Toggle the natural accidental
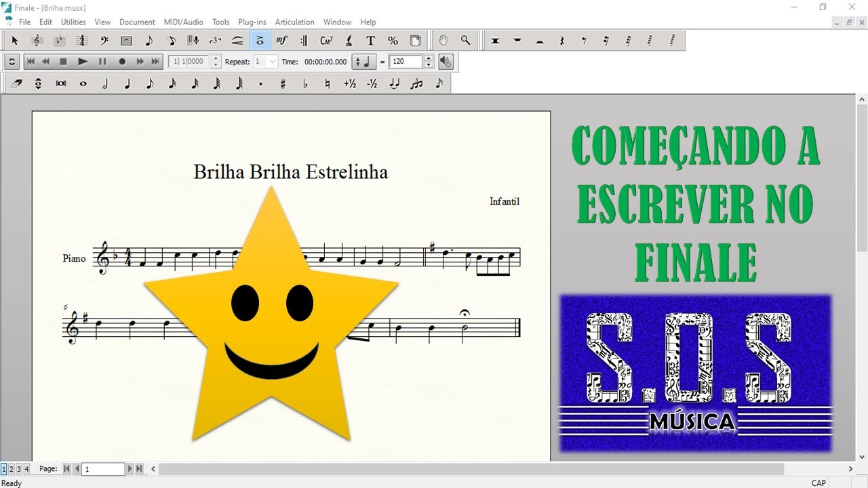Viewport: 868px width, 488px height. pyautogui.click(x=328, y=84)
